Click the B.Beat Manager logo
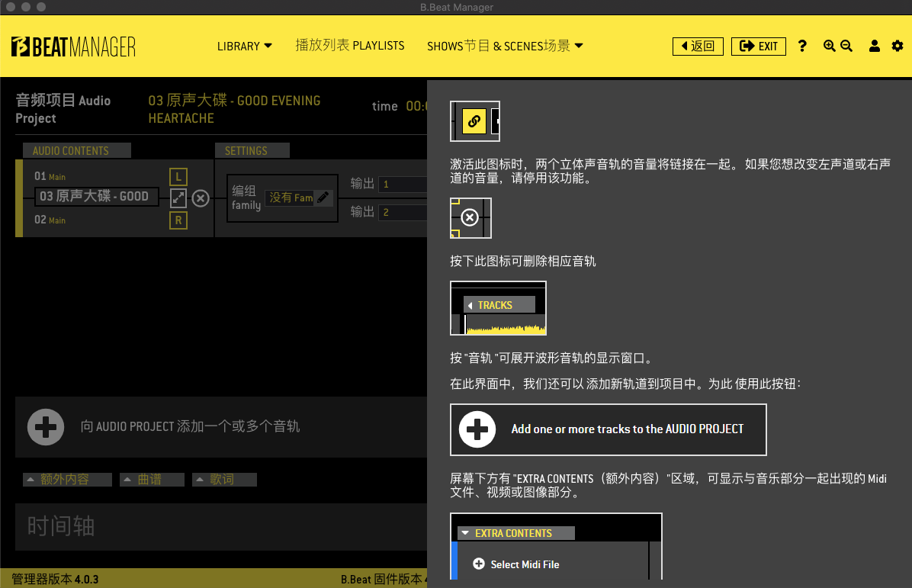The width and height of the screenshot is (912, 588). (x=73, y=47)
